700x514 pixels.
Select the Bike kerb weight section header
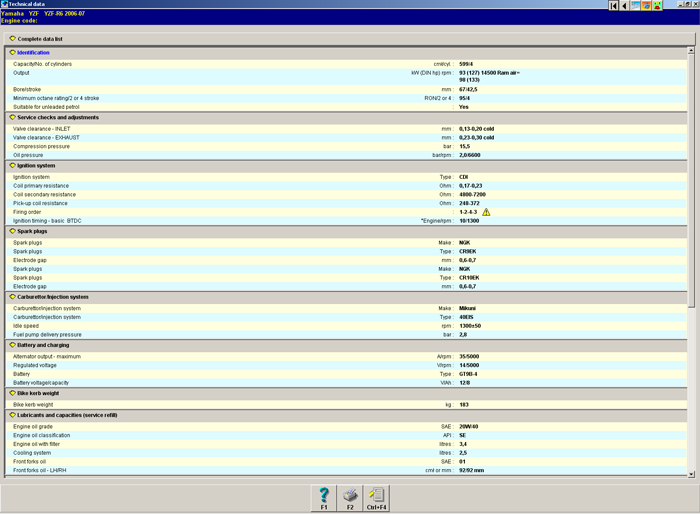(13, 393)
